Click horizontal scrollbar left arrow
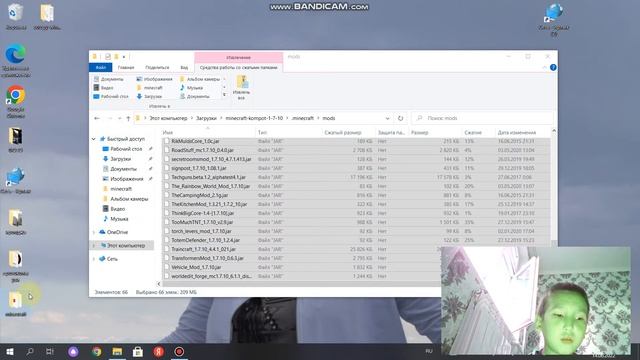 coord(159,284)
